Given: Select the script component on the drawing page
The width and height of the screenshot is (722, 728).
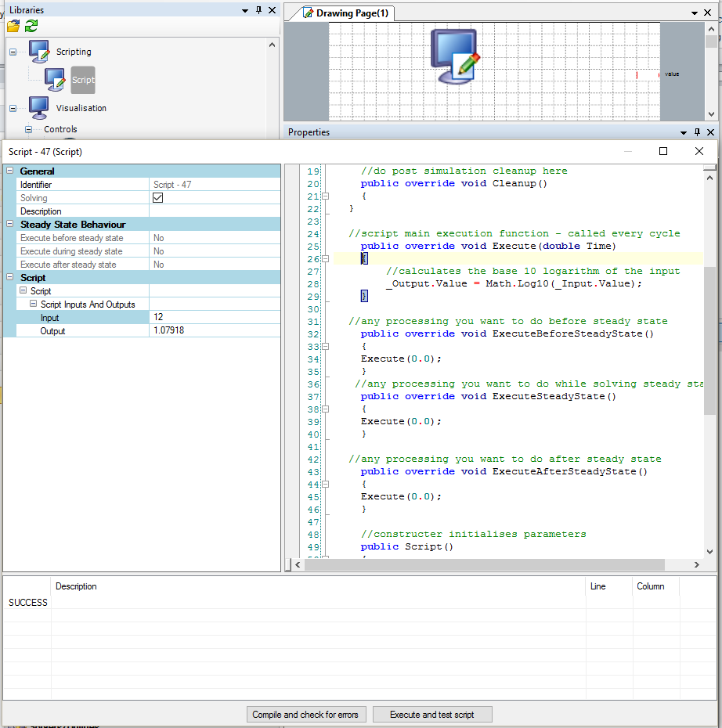Looking at the screenshot, I should (456, 56).
